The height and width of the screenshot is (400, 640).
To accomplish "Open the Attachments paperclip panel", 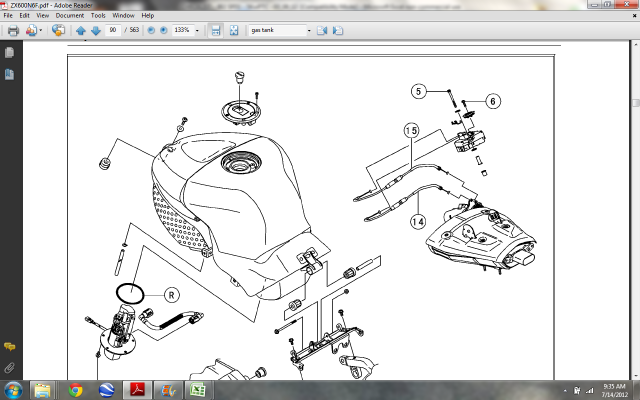I will coord(8,367).
